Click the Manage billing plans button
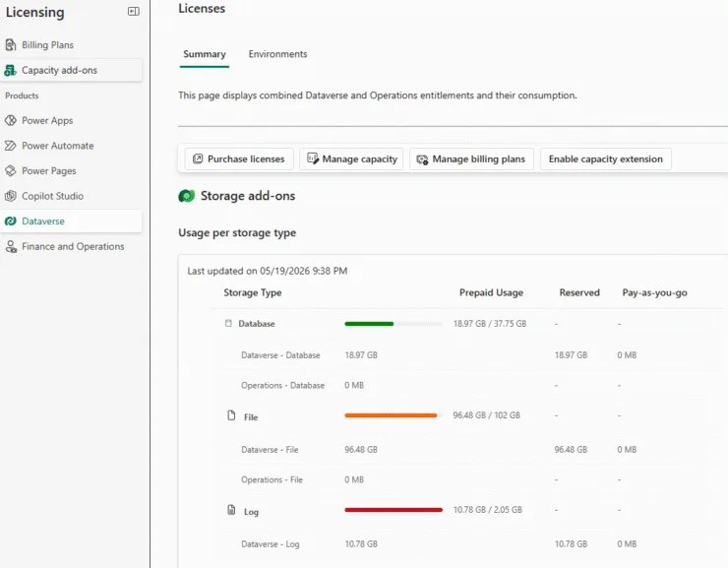 (x=471, y=158)
